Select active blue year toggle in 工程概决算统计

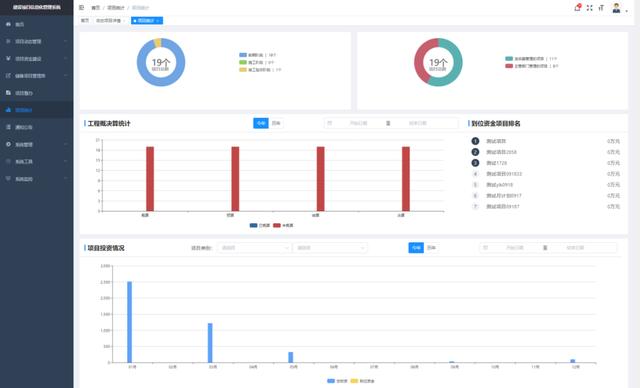pos(261,123)
